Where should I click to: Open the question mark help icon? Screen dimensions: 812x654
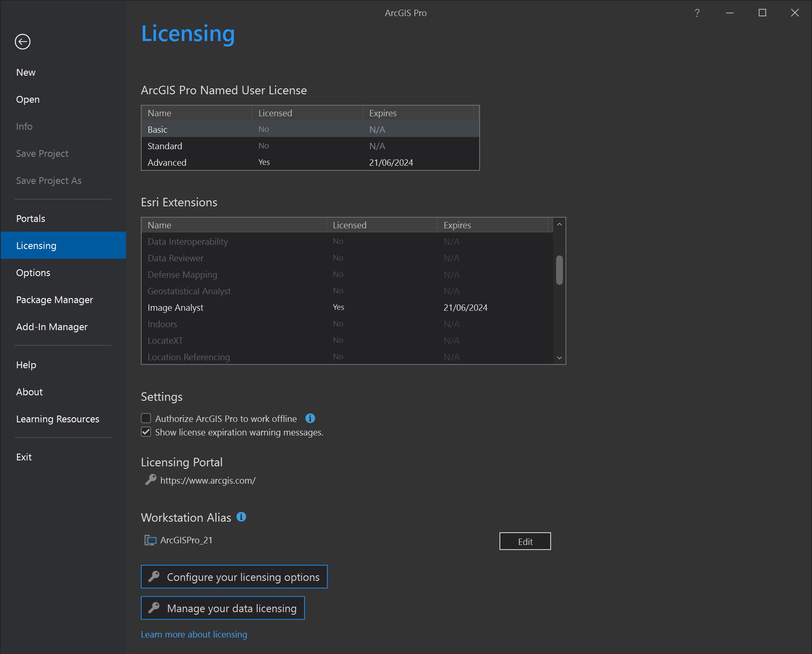coord(697,13)
